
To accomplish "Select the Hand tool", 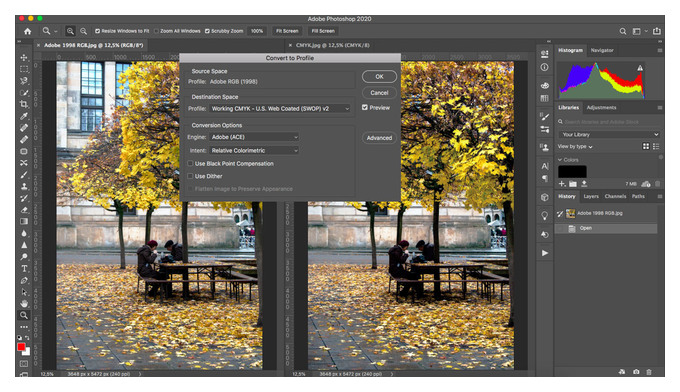I will [24, 304].
